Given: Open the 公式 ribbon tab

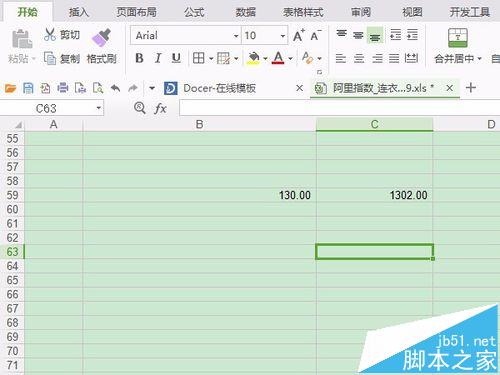Looking at the screenshot, I should (x=194, y=12).
